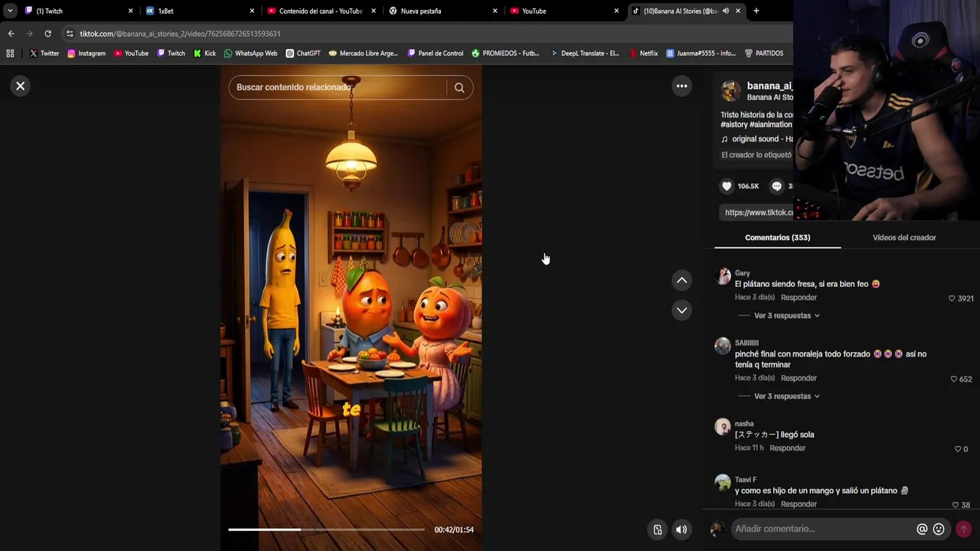
Task: Click the address bar URL
Action: 180,34
